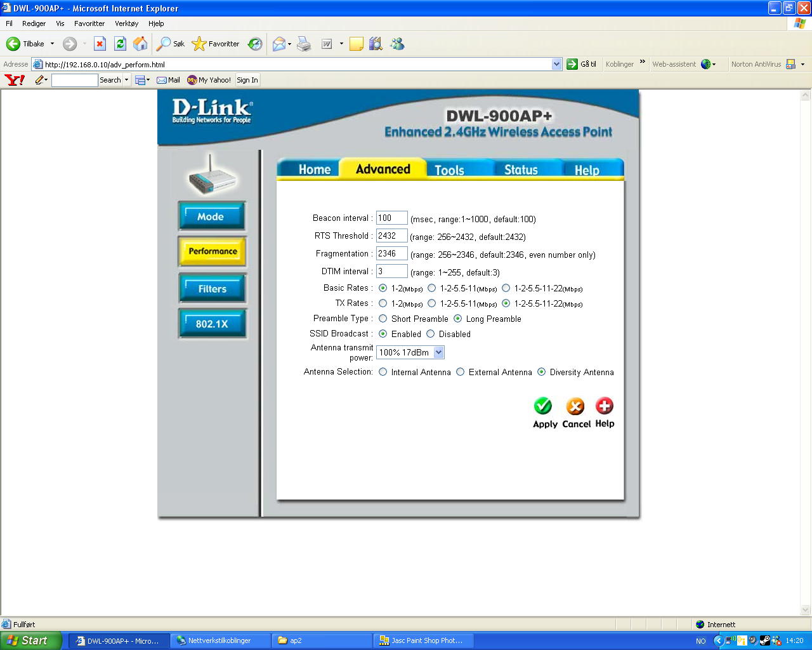Select Basic Rates 1-2 Mbps radio button

click(383, 288)
